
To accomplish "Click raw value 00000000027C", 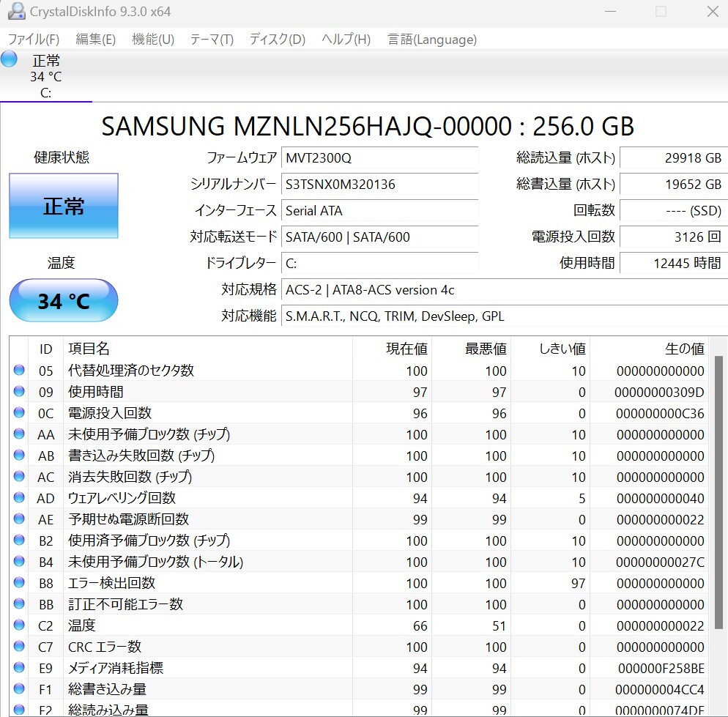I will click(x=660, y=562).
